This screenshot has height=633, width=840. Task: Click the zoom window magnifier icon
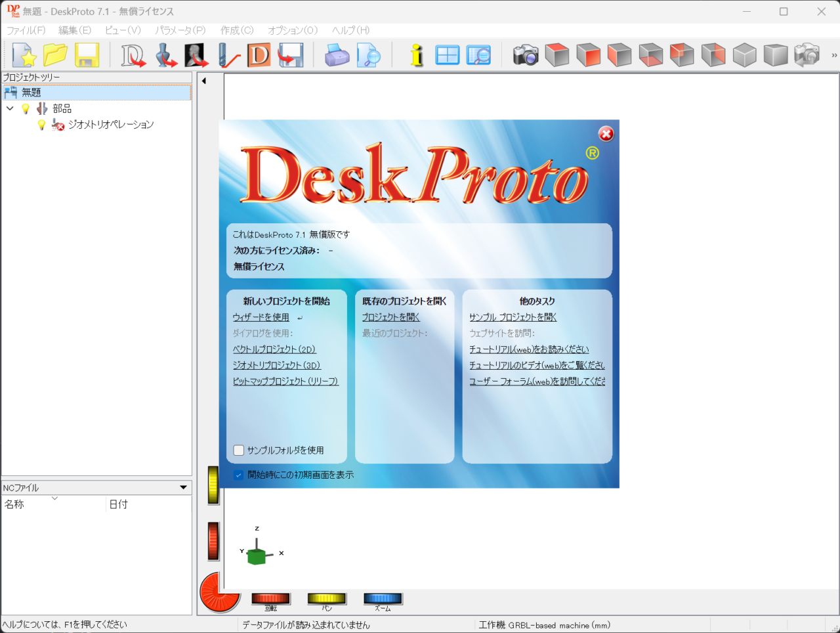tap(479, 55)
